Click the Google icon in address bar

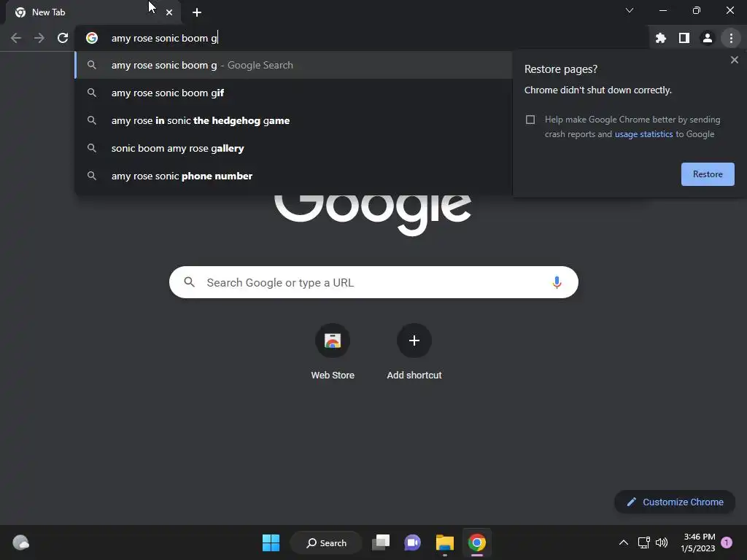pyautogui.click(x=92, y=38)
